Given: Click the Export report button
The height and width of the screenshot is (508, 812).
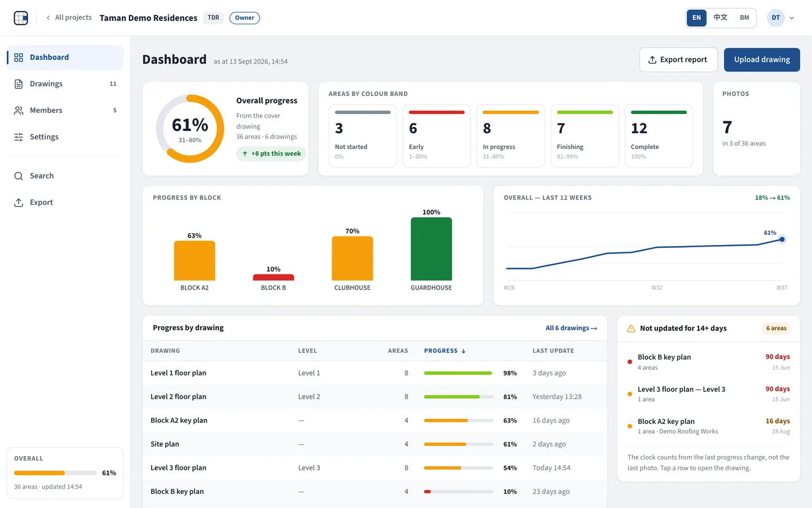Looking at the screenshot, I should click(678, 60).
